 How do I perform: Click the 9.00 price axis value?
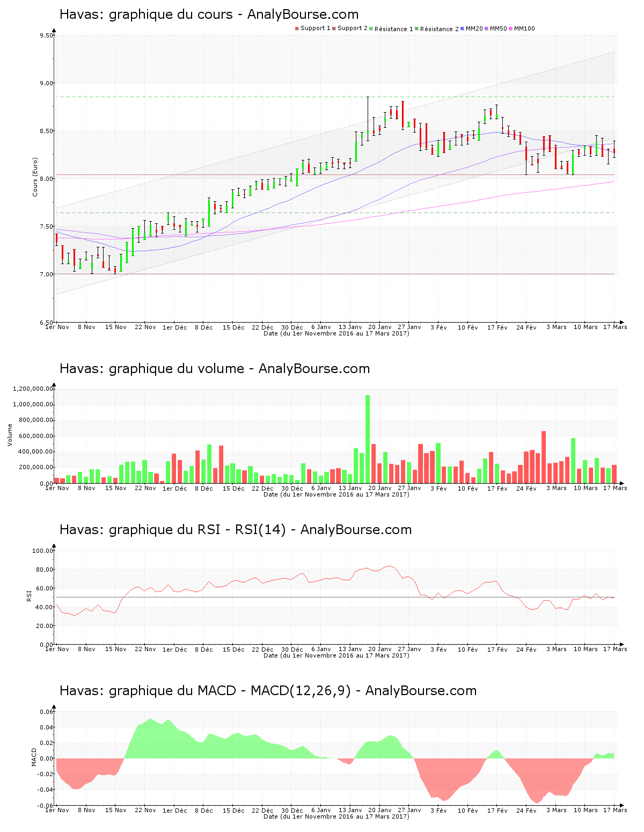[x=47, y=83]
